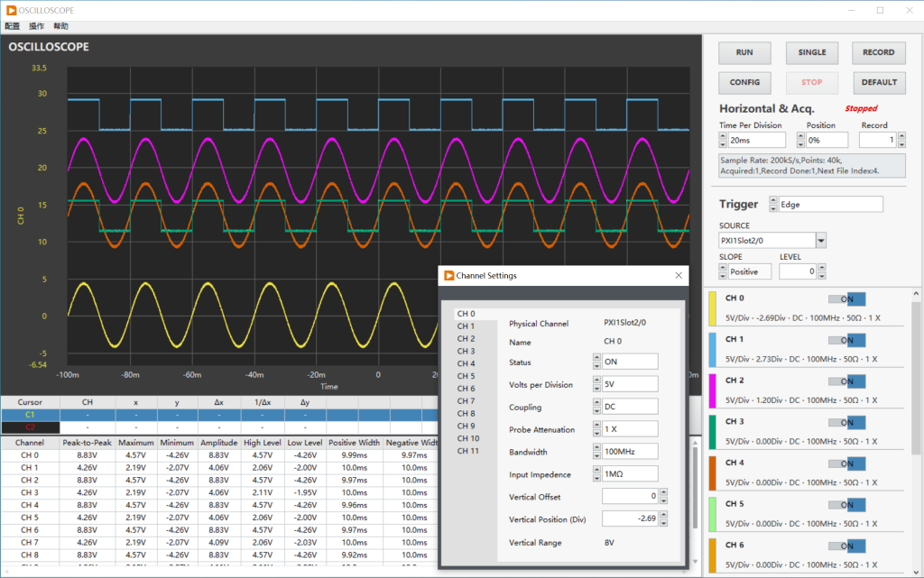Step the Vertical Position (Div) value
The width and height of the screenshot is (924, 578).
tap(663, 518)
